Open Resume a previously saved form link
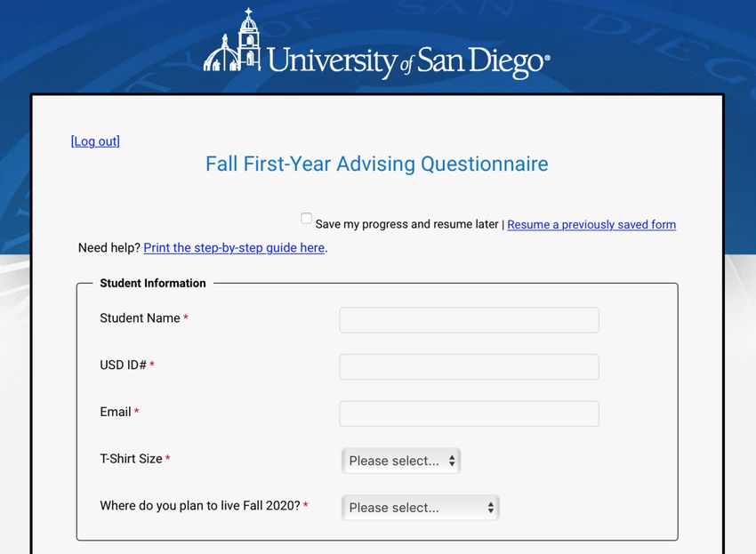The width and height of the screenshot is (756, 554). (591, 225)
